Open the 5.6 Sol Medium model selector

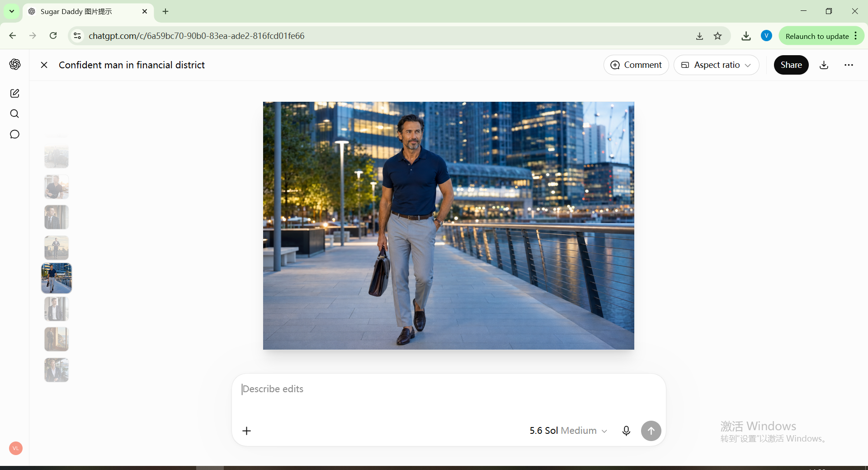(x=568, y=431)
